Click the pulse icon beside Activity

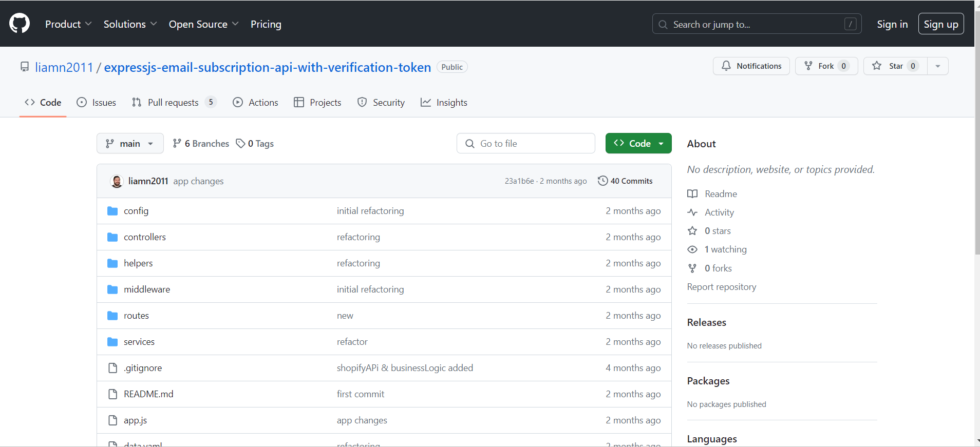[692, 212]
